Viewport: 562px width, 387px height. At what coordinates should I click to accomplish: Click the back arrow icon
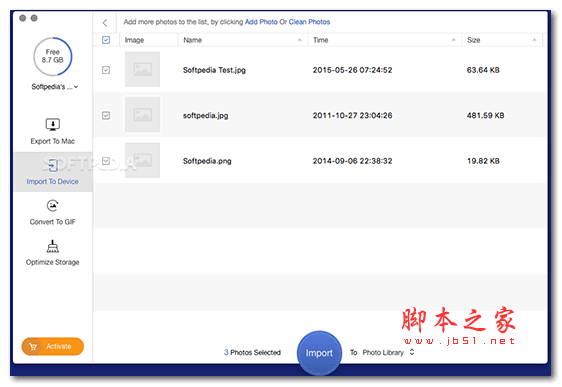coord(105,23)
